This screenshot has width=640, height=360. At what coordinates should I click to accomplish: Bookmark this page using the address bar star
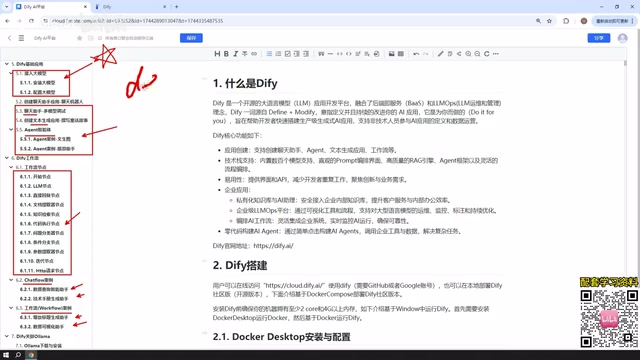(549, 21)
